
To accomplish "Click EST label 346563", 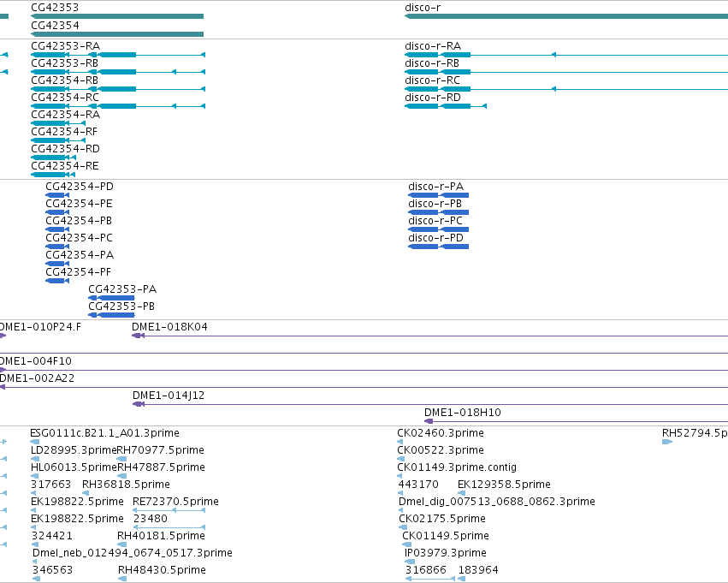I will click(x=52, y=571).
